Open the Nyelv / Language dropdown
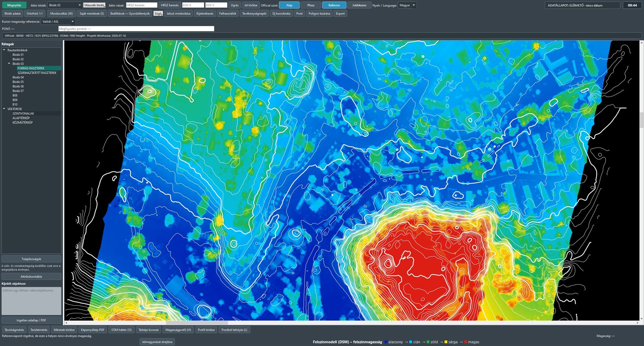644x346 pixels. pyautogui.click(x=407, y=5)
